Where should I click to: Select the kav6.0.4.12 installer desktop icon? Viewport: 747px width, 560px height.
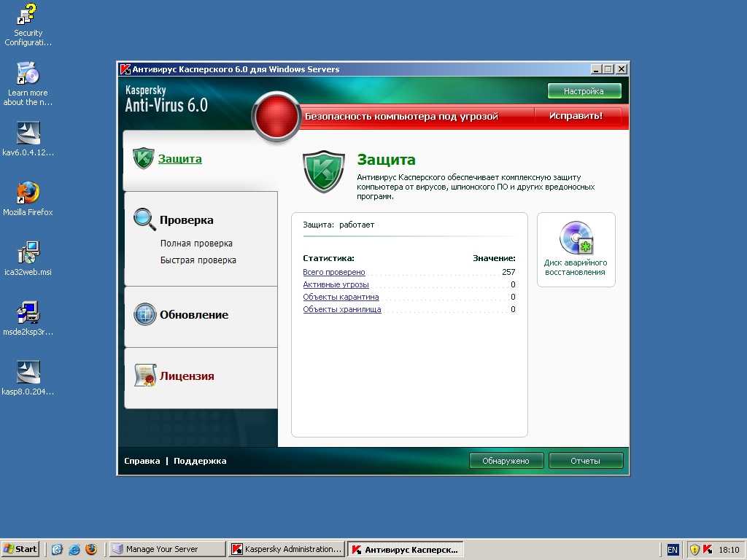28,133
